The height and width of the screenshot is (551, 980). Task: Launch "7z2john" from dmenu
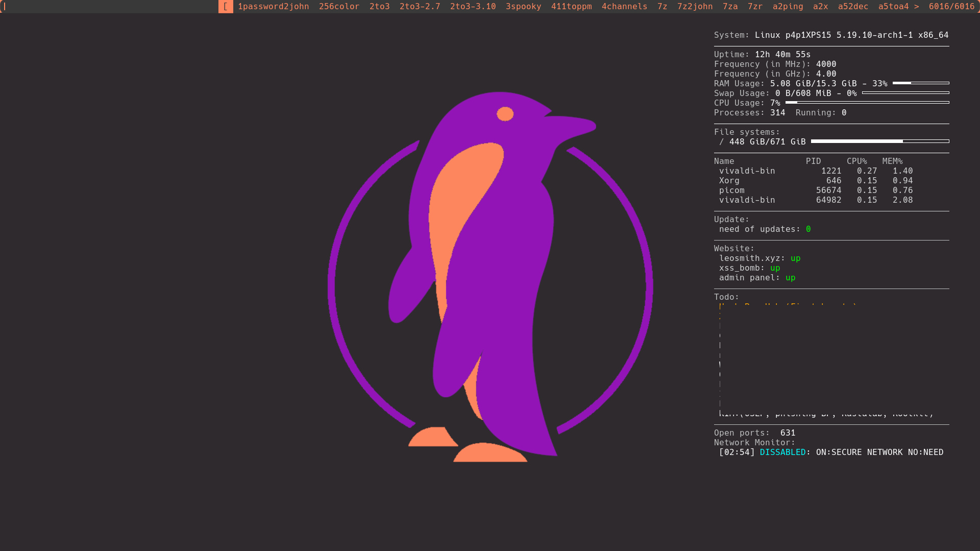(695, 7)
